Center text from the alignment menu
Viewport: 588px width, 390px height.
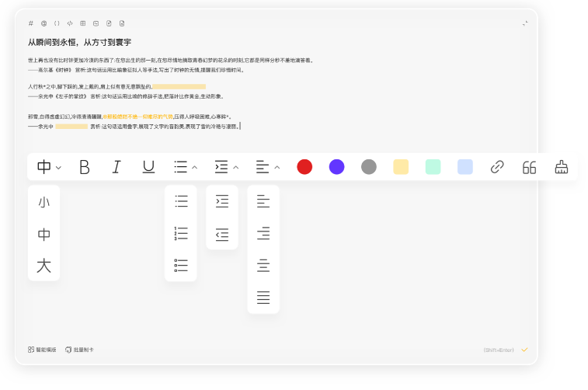click(x=263, y=266)
